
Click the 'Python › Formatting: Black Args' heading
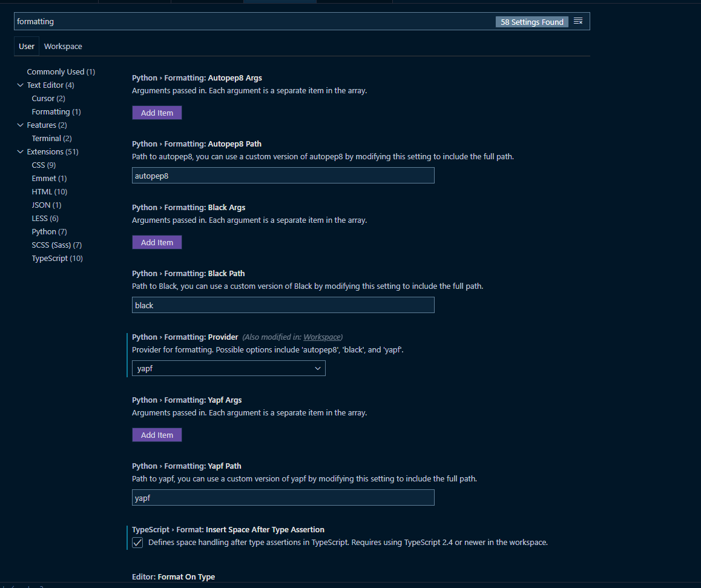(189, 208)
